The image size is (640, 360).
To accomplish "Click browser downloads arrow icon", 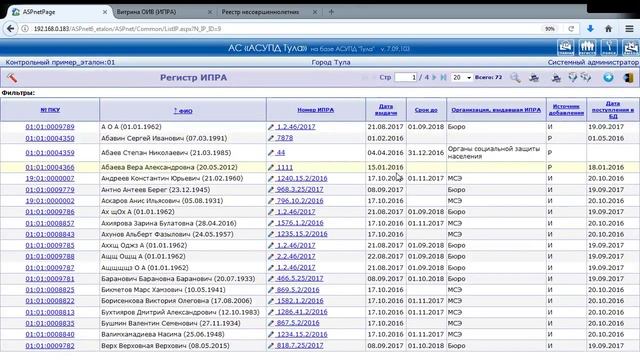I will 590,29.
